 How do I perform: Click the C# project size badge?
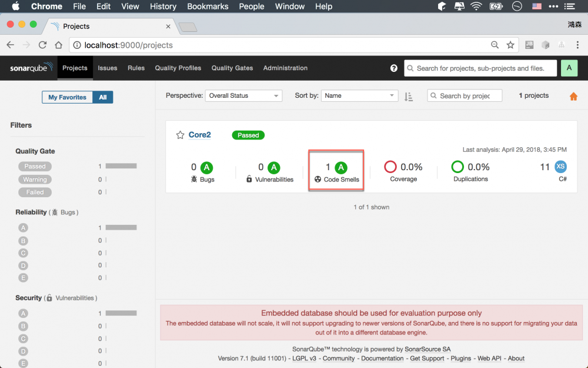click(560, 168)
